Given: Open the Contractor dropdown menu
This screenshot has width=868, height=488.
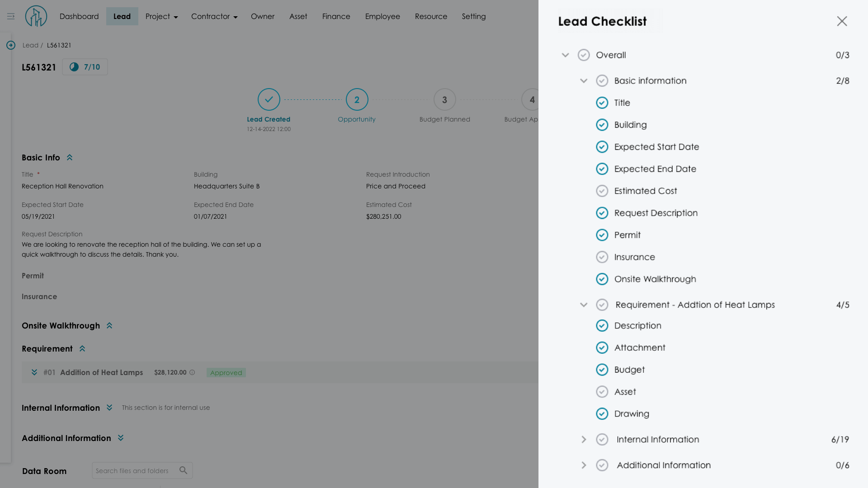Looking at the screenshot, I should coord(214,16).
